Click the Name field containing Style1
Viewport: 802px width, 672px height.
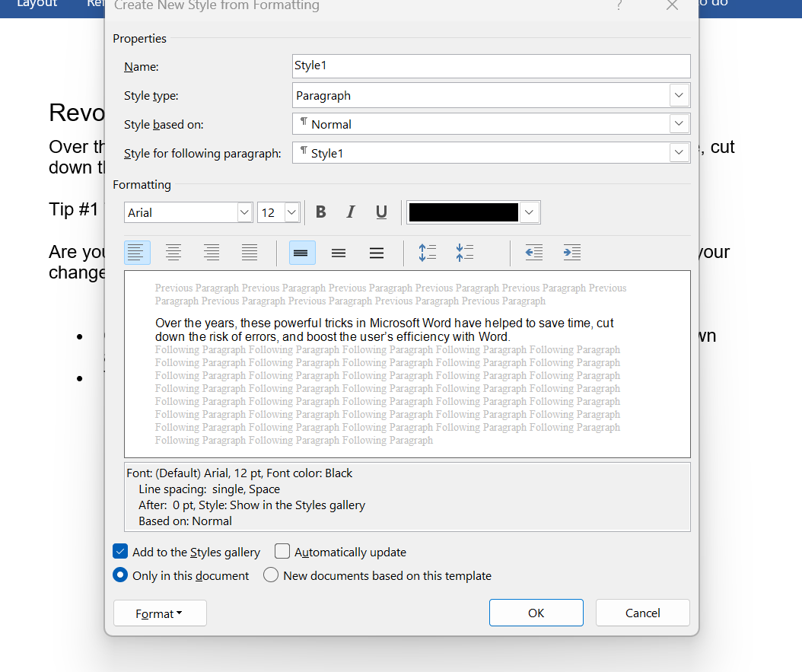pyautogui.click(x=491, y=66)
